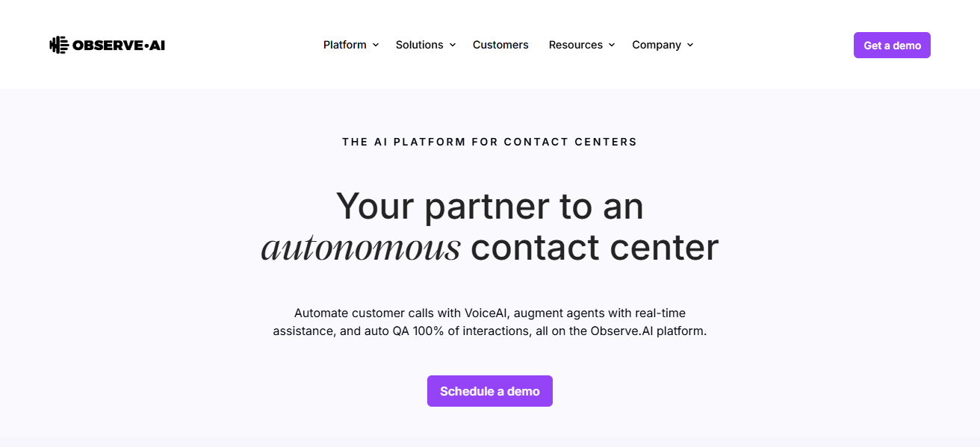
Task: Click the "Observe.AI platform" text in the description
Action: pos(648,331)
